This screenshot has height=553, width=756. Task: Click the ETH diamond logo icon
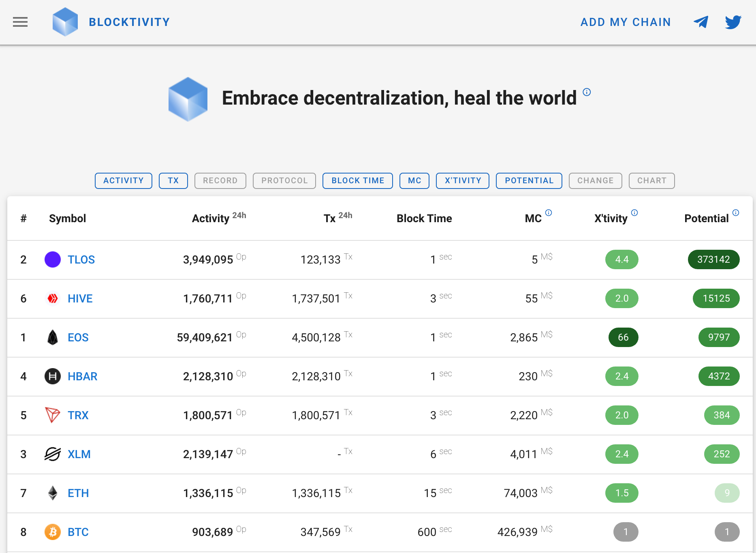53,493
